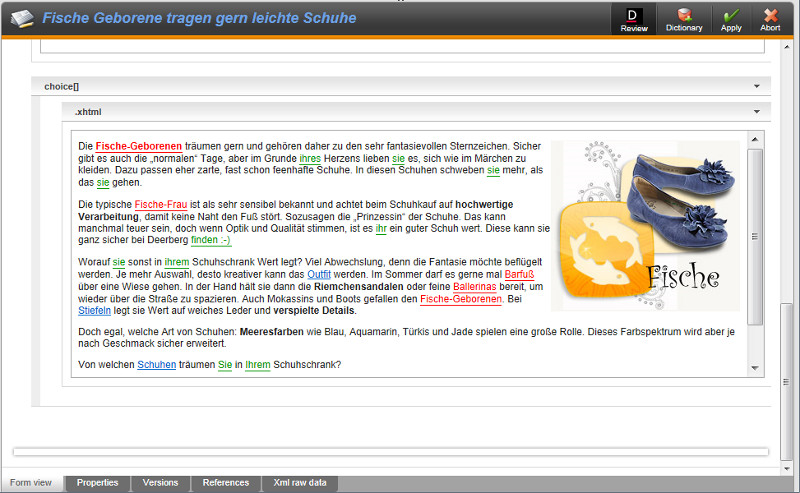Abort editing with the red X

[x=771, y=19]
